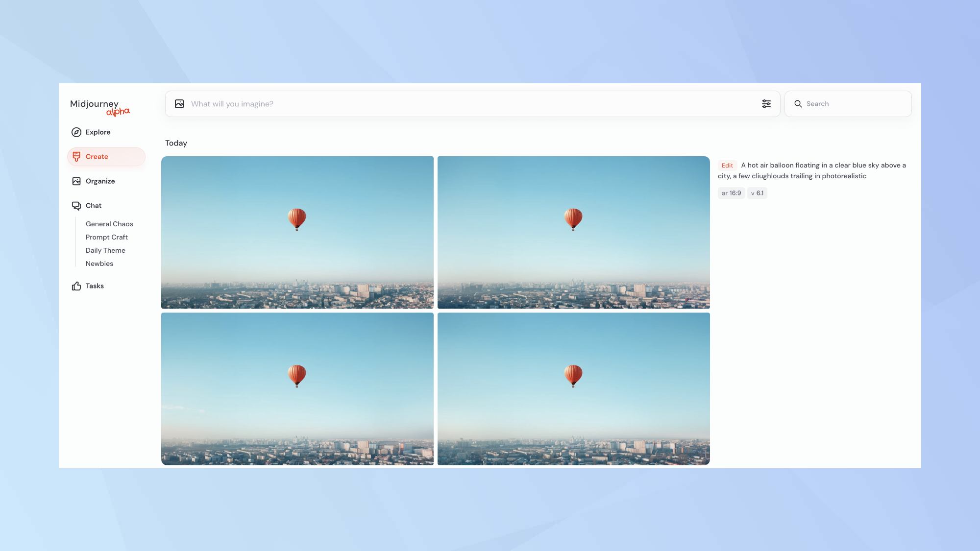Image resolution: width=980 pixels, height=551 pixels.
Task: Click the image attachment icon in prompt bar
Action: coord(179,104)
